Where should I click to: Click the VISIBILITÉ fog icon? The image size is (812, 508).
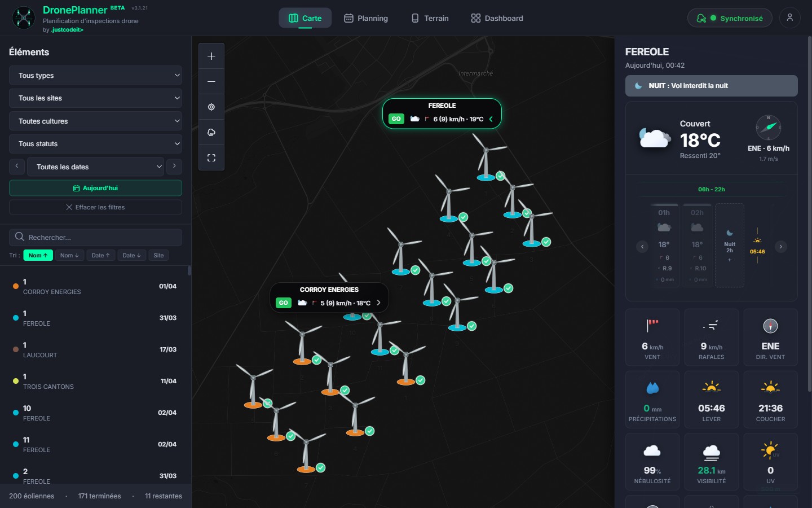[x=712, y=452]
